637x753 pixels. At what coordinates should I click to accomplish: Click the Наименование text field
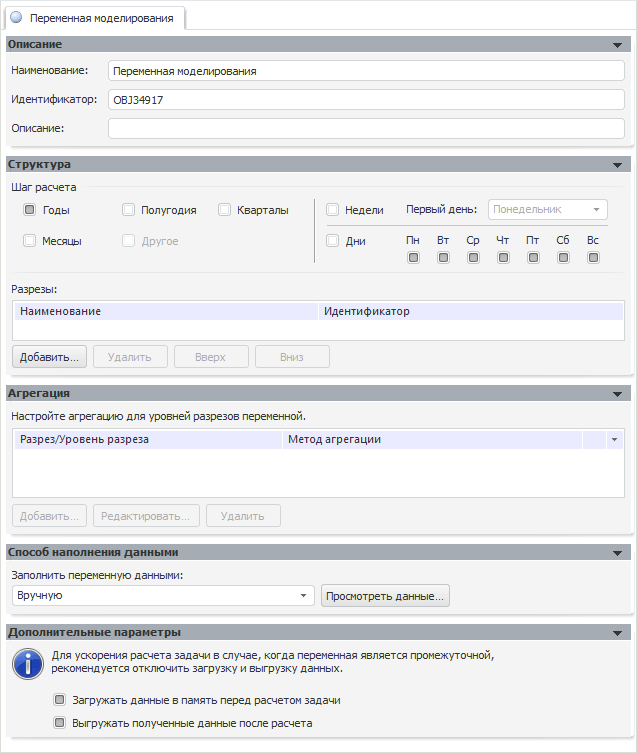point(366,71)
